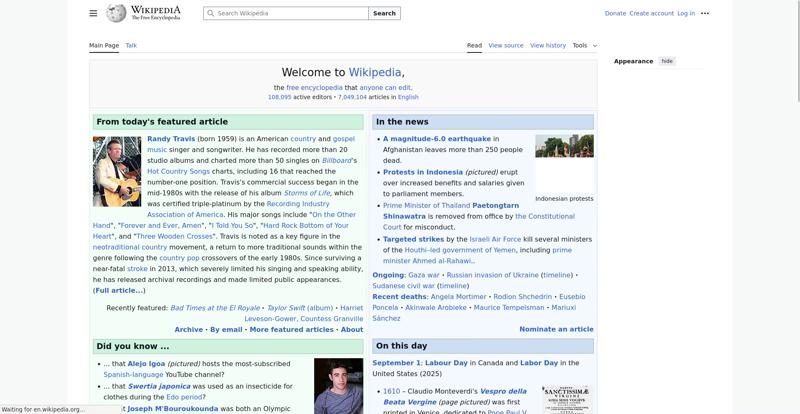
Task: Open the Protests in Indonesia article
Action: tap(423, 172)
